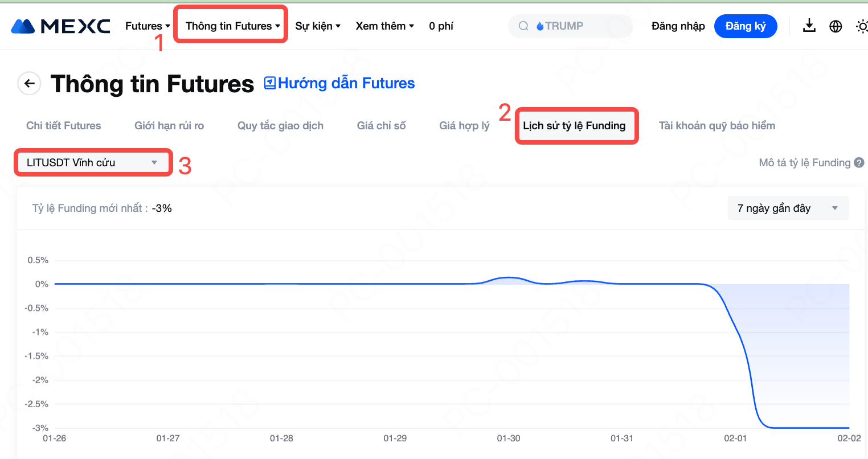868x459 pixels.
Task: Click the funding rate description help icon
Action: [859, 163]
